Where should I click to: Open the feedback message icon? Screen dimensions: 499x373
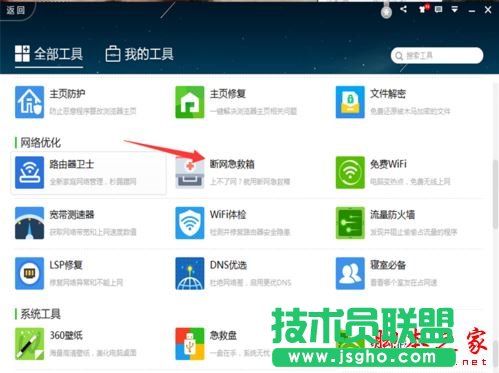tap(439, 9)
